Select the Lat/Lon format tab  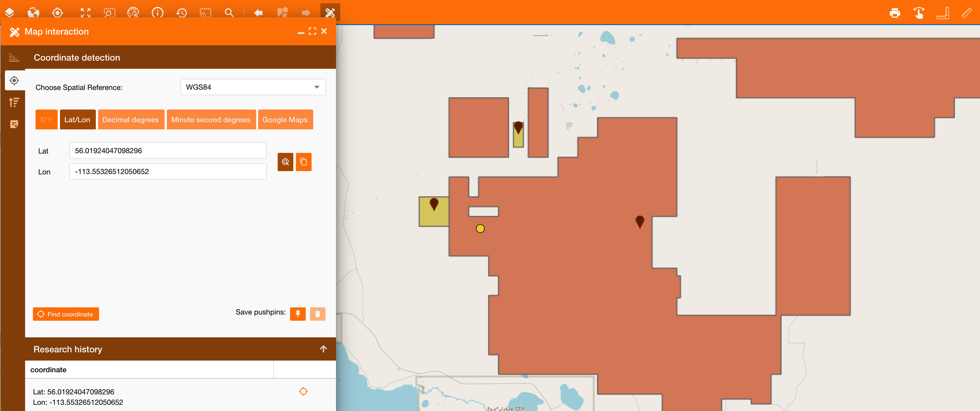(x=78, y=120)
